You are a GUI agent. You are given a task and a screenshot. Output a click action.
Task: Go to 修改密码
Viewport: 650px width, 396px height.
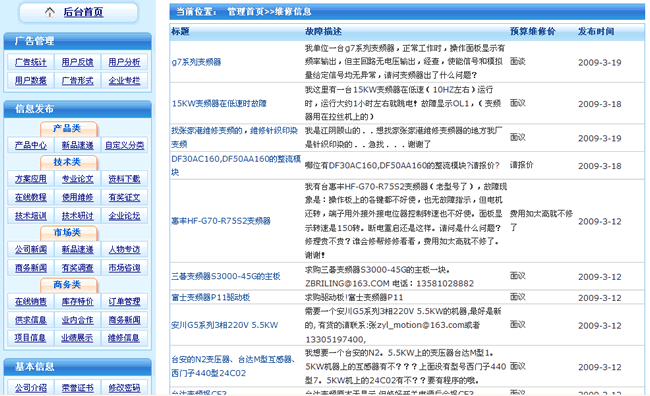click(x=124, y=388)
